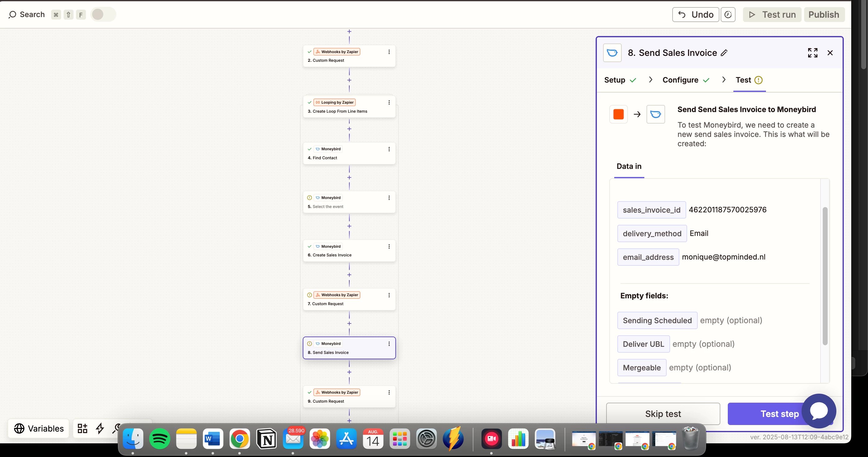Add a step between steps 6 and 7
The height and width of the screenshot is (457, 868).
(349, 275)
